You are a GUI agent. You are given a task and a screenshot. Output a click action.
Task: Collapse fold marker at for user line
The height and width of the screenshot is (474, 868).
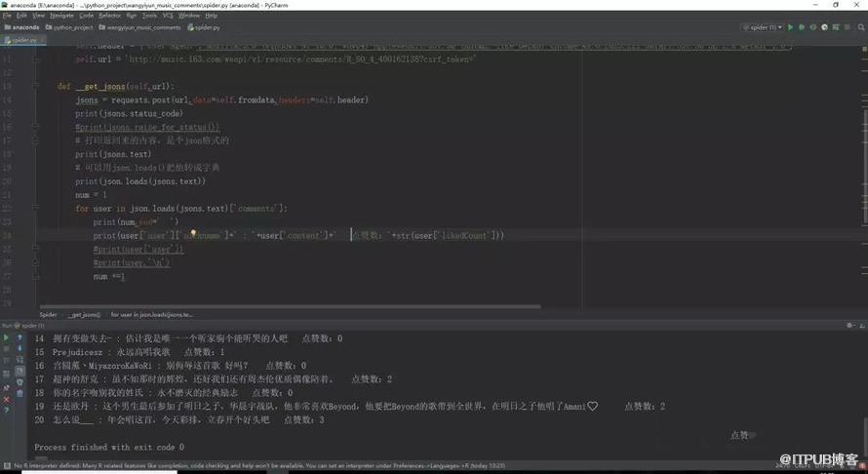coord(35,208)
